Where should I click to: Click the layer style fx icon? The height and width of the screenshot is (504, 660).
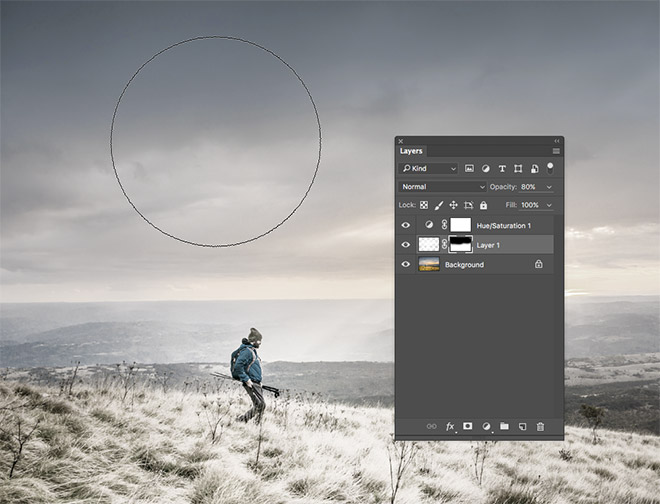(450, 426)
